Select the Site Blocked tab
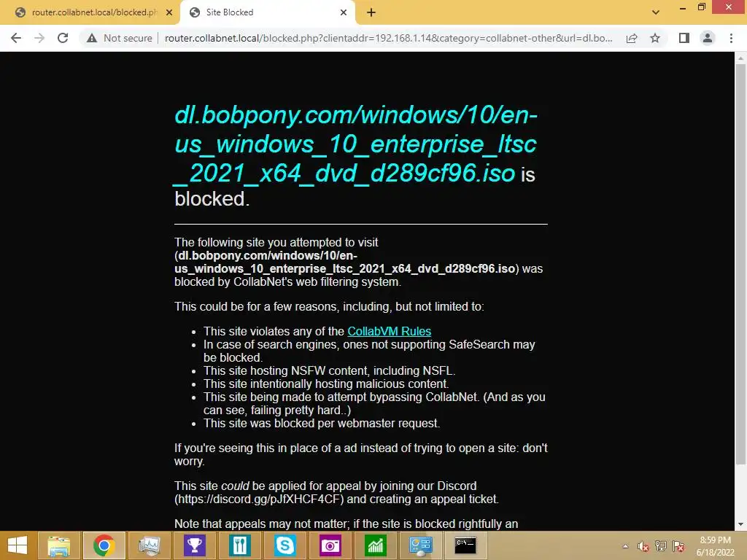The height and width of the screenshot is (560, 747). (x=267, y=12)
